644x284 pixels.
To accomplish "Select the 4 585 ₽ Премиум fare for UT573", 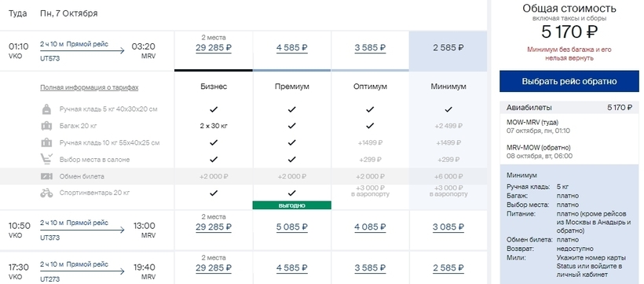I will 291,48.
